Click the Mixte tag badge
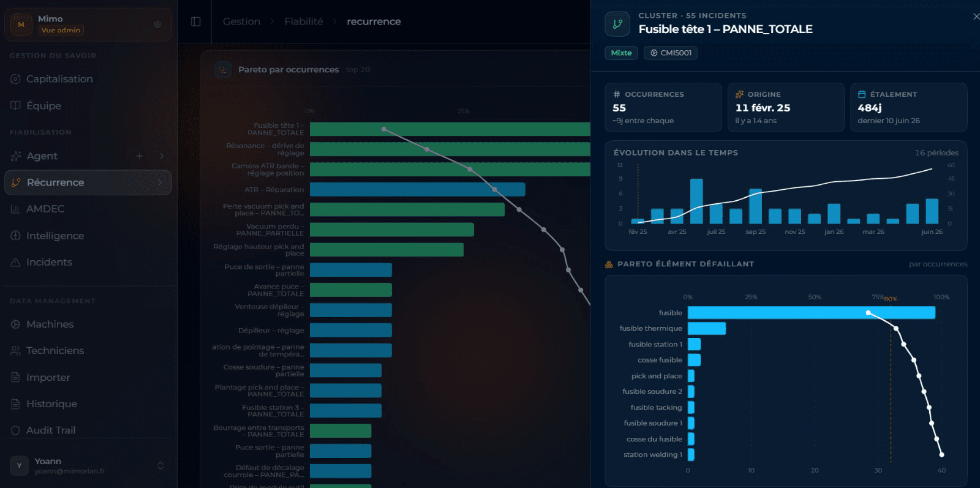Screen dimensions: 980x488 coord(621,53)
